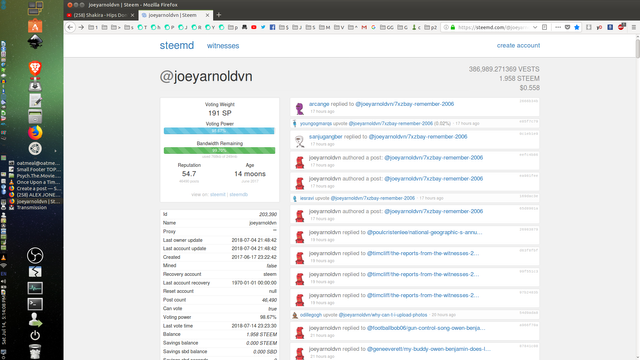Launch Brave browser from the dock
This screenshot has height=360, width=640.
(x=35, y=68)
